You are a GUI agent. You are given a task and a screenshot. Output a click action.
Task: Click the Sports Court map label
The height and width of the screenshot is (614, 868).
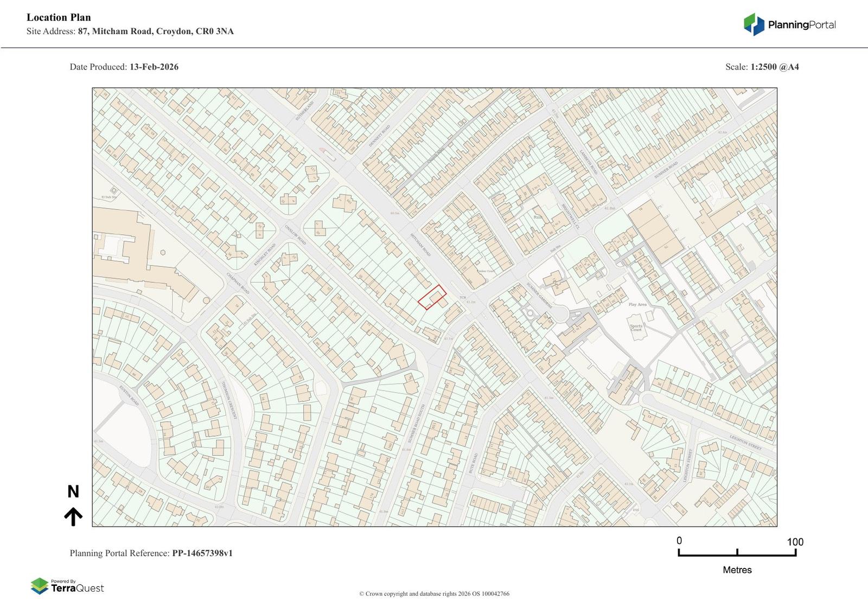636,328
